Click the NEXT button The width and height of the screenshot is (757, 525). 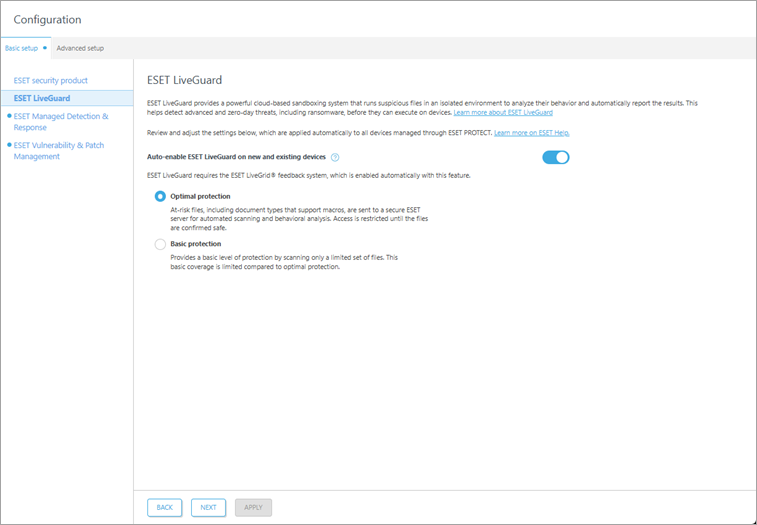(x=209, y=508)
